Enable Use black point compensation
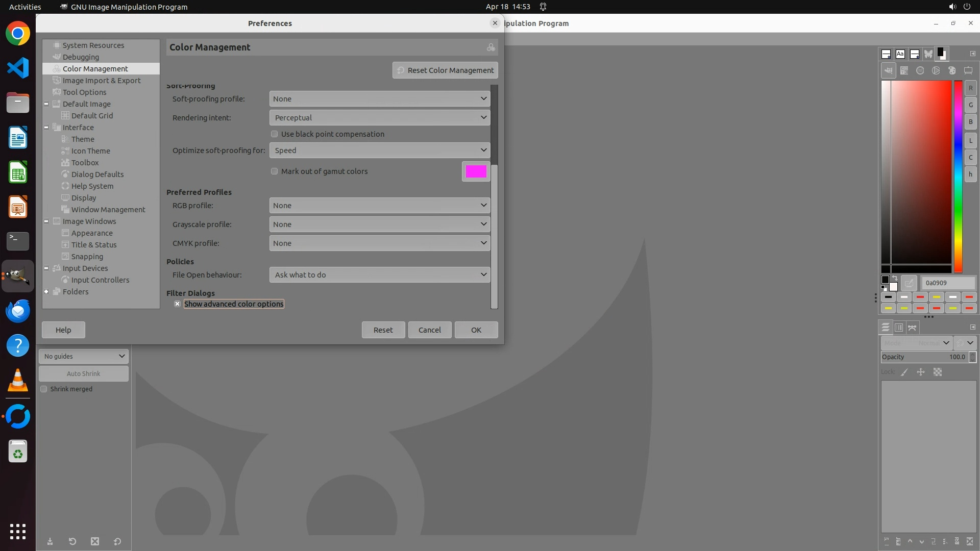Viewport: 980px width, 551px height. tap(275, 134)
